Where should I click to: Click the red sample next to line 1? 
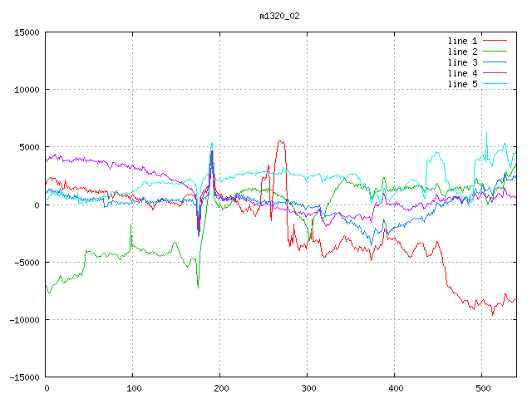495,41
